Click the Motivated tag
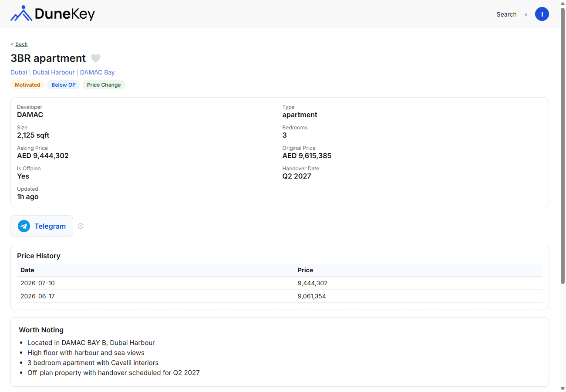Viewport: 566px width, 392px height. [27, 85]
